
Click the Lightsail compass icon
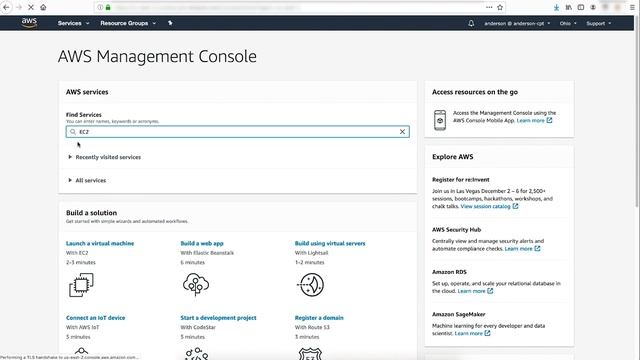coord(311,284)
